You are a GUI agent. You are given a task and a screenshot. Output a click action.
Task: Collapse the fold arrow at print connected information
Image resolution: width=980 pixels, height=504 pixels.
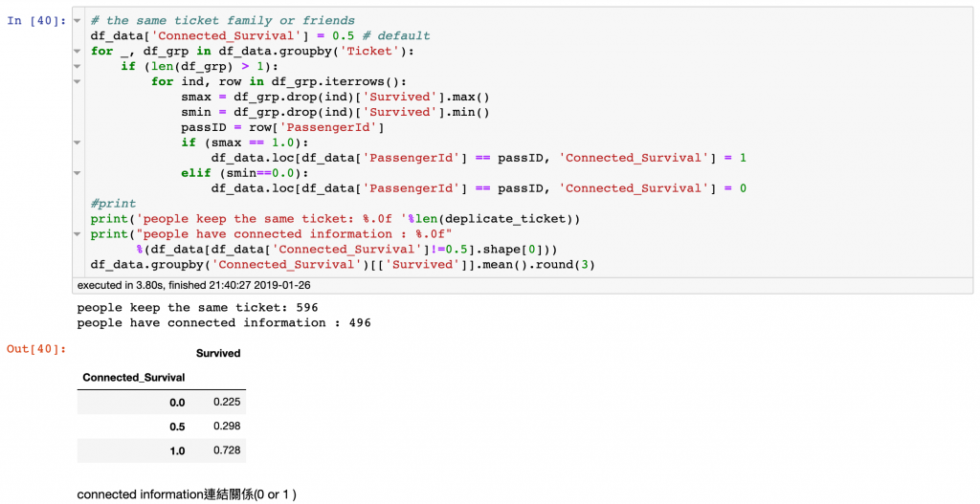coord(78,235)
